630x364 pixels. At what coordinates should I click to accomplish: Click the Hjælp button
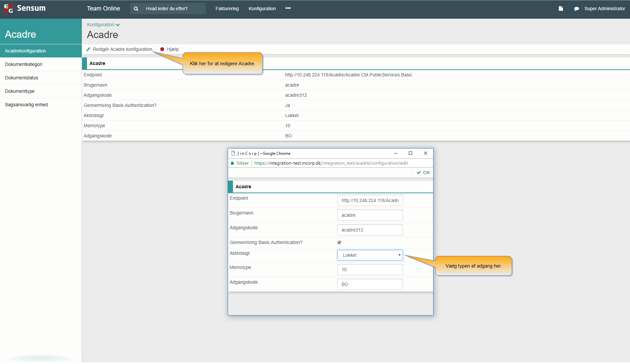pyautogui.click(x=169, y=49)
